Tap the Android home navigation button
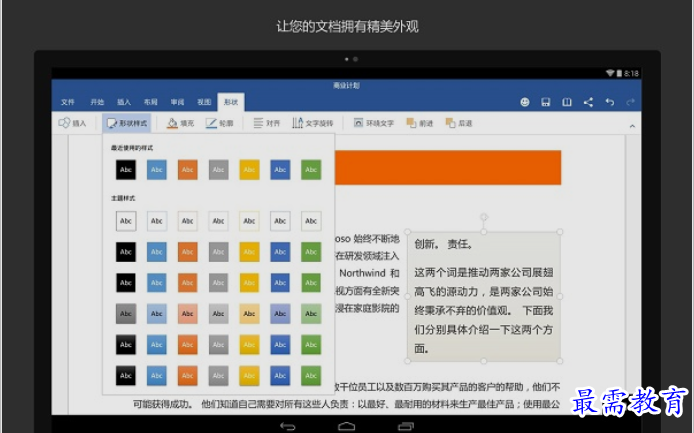This screenshot has height=433, width=694. pos(347,426)
